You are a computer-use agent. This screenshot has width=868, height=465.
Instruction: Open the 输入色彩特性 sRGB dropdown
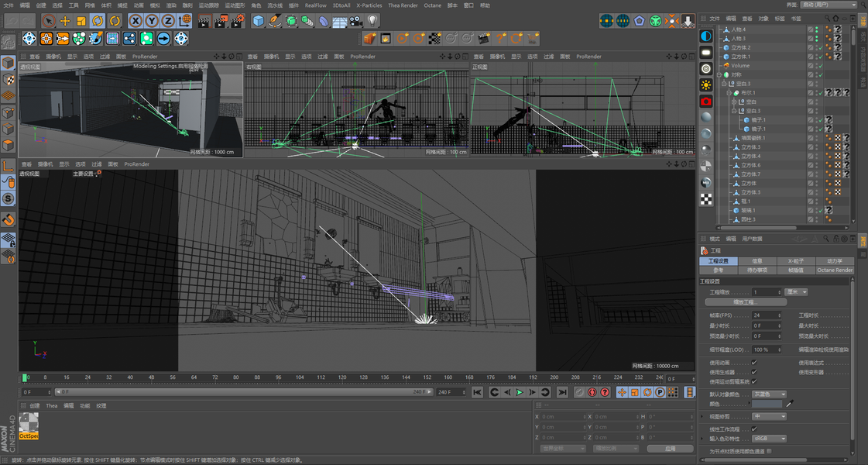pos(770,439)
